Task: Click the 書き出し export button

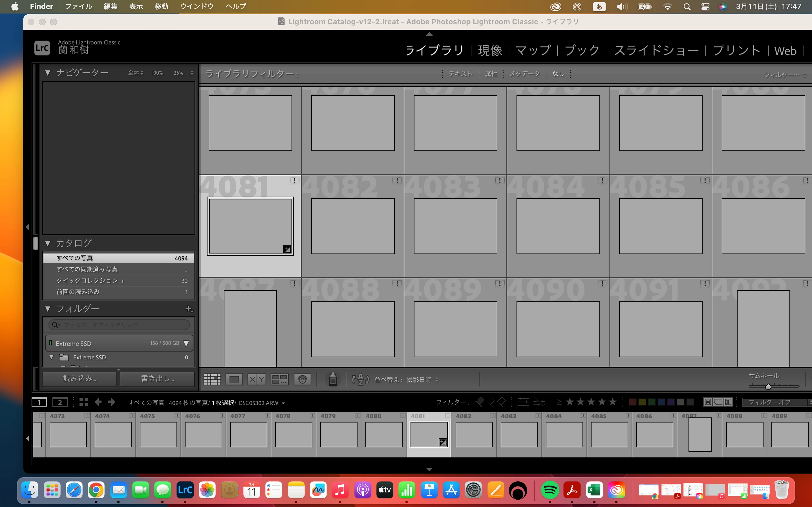Action: click(x=157, y=379)
